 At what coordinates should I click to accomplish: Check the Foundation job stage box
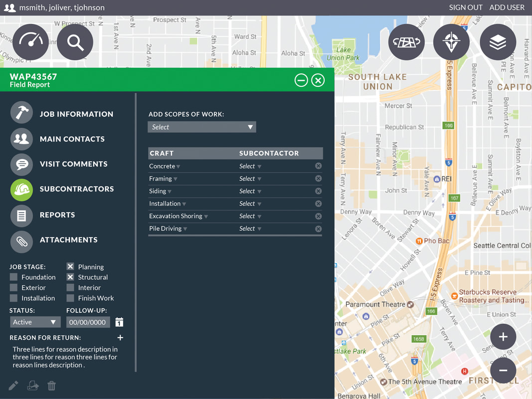[14, 277]
